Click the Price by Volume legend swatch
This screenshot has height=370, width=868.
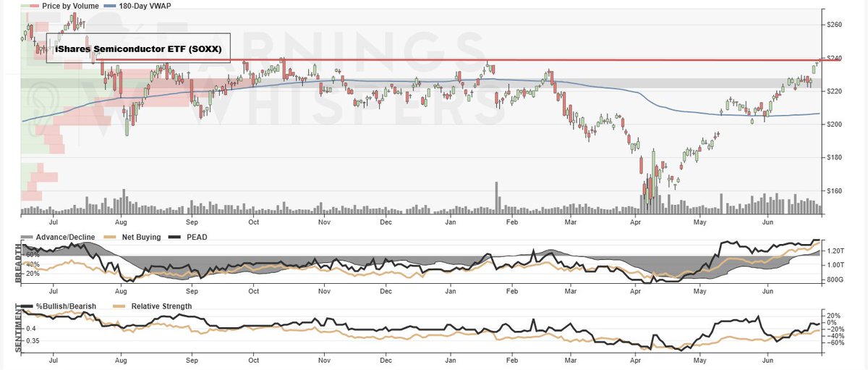30,5
